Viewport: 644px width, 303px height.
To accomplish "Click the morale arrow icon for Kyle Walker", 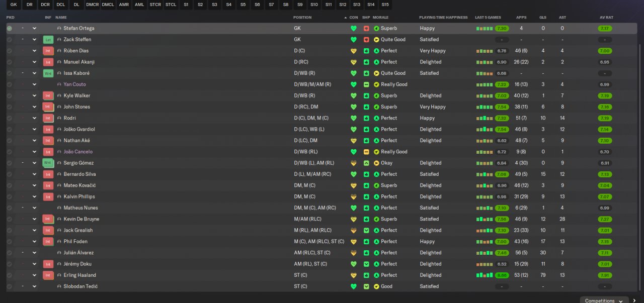I will [376, 95].
